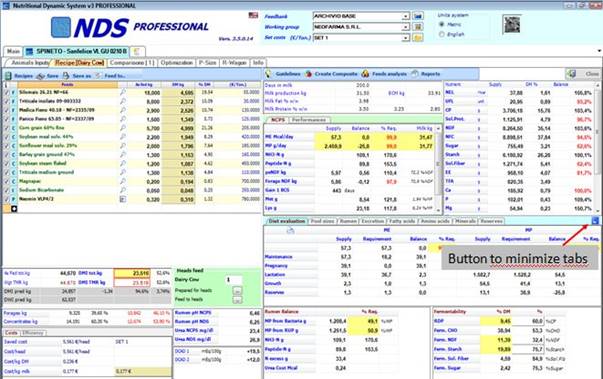Open the Feedbank dropdown
603x379 pixels.
[x=405, y=16]
